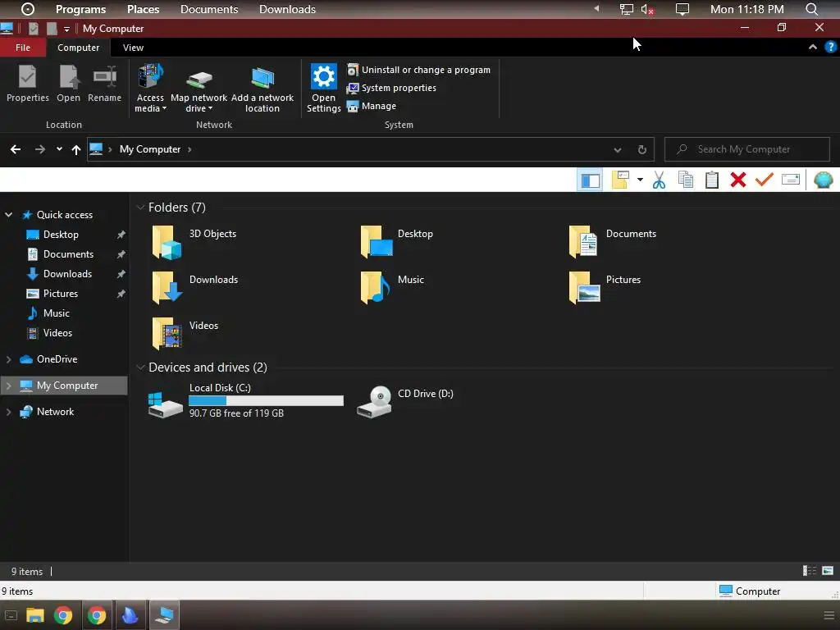Switch to large icons view in status bar
The image size is (840, 630).
tap(828, 571)
